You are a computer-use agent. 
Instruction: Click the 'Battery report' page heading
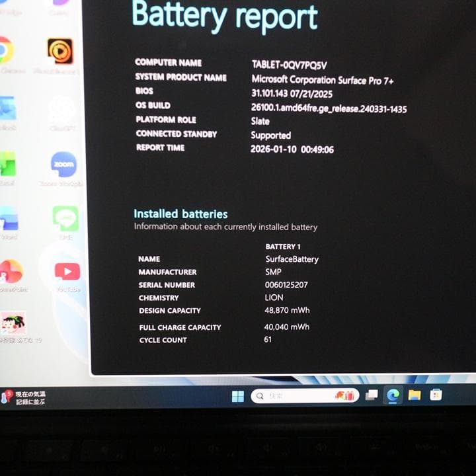225,17
